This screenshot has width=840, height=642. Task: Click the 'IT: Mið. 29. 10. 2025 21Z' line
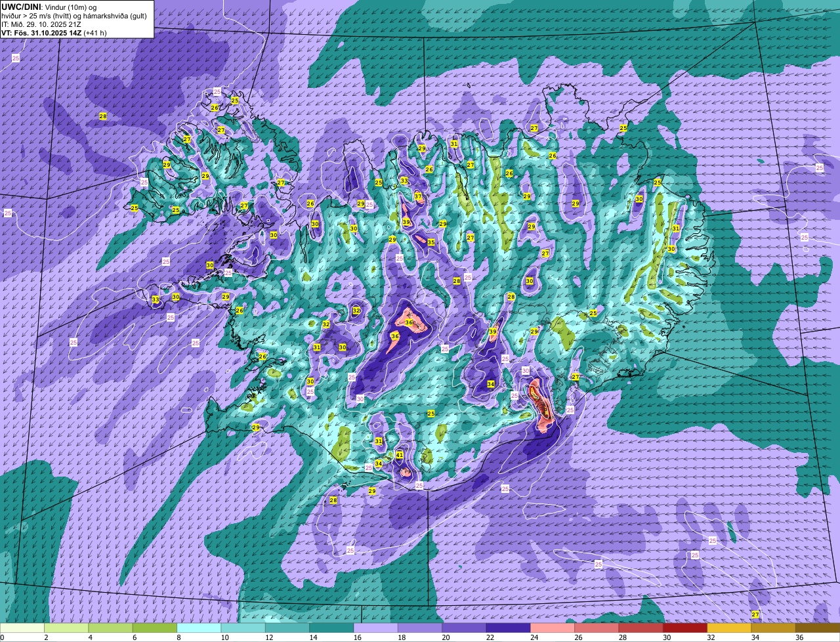(x=41, y=24)
